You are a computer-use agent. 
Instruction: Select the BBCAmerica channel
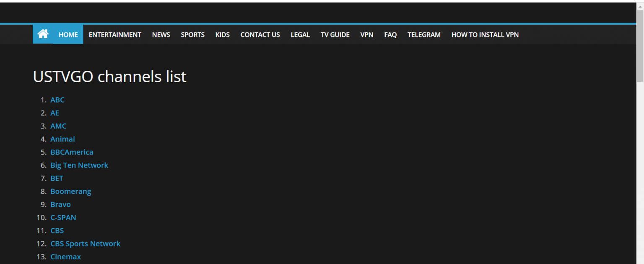(x=72, y=152)
